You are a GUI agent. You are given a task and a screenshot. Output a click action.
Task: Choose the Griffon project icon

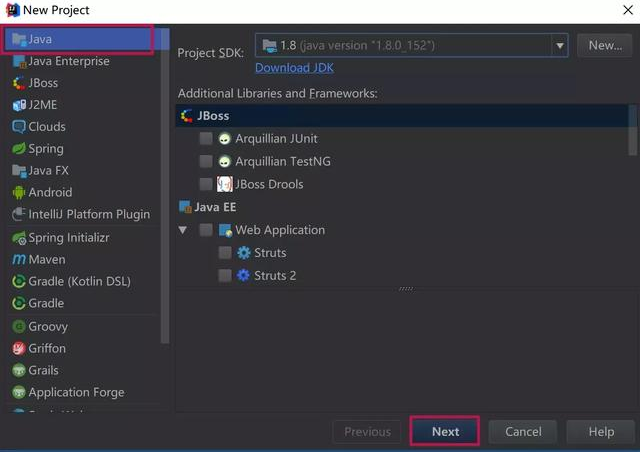coord(19,348)
